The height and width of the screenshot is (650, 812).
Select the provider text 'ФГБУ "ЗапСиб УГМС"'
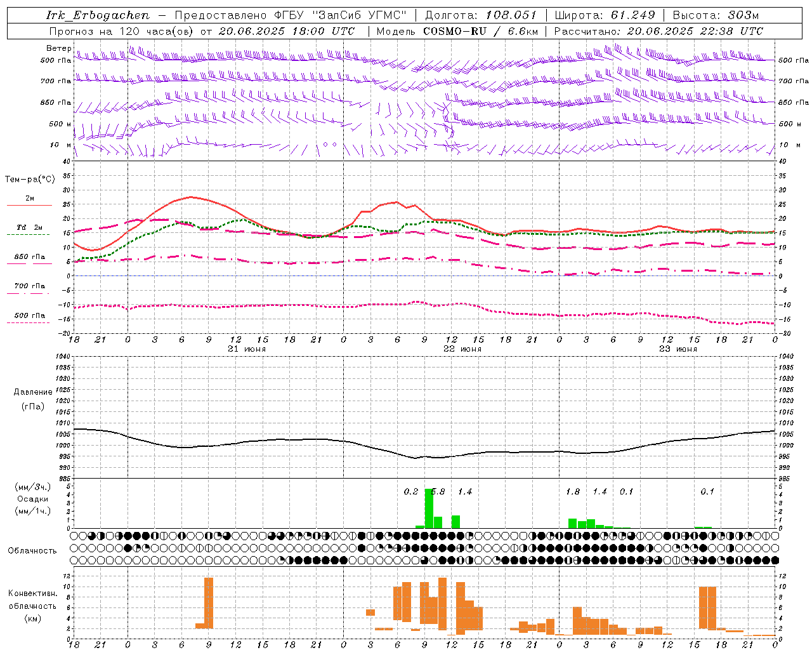(339, 15)
